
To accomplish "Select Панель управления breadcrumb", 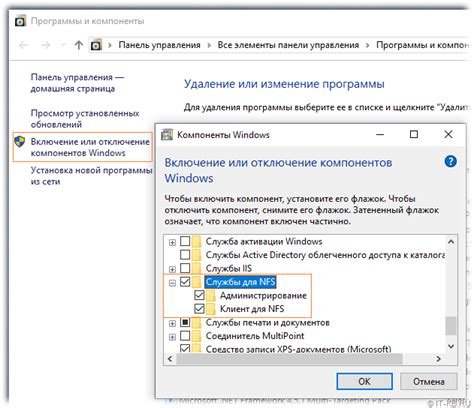I will pyautogui.click(x=159, y=45).
